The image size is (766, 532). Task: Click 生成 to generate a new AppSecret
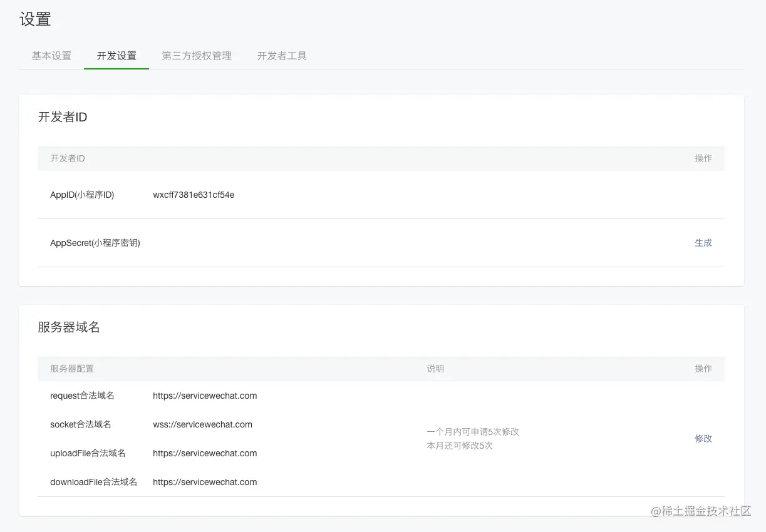pyautogui.click(x=703, y=243)
